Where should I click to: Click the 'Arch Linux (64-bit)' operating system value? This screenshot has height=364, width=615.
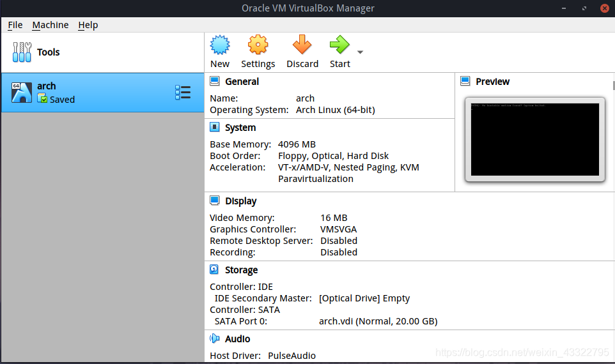336,110
